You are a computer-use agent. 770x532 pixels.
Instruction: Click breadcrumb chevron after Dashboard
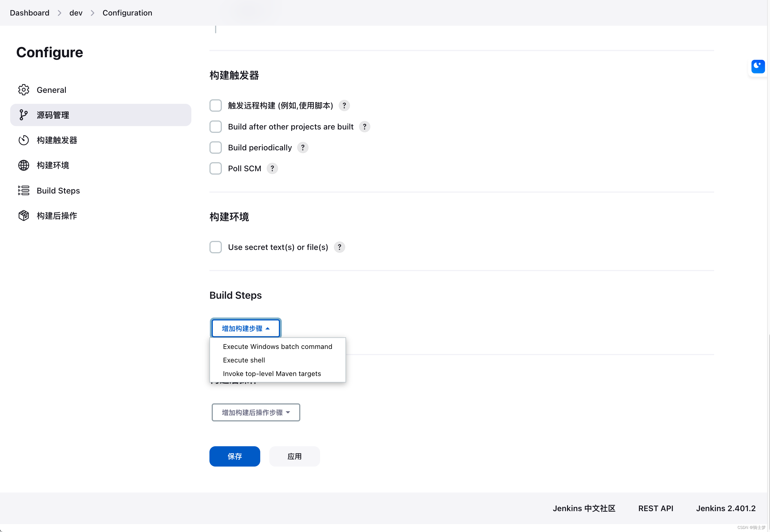59,13
